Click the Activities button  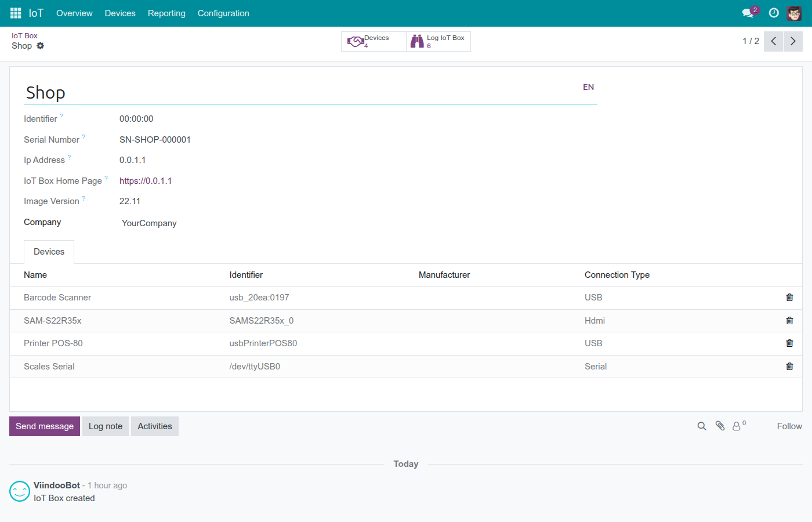click(155, 426)
